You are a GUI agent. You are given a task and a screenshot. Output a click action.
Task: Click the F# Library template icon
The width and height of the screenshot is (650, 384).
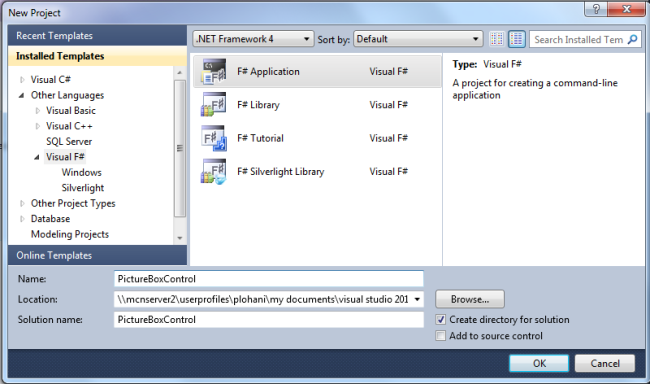pyautogui.click(x=213, y=105)
